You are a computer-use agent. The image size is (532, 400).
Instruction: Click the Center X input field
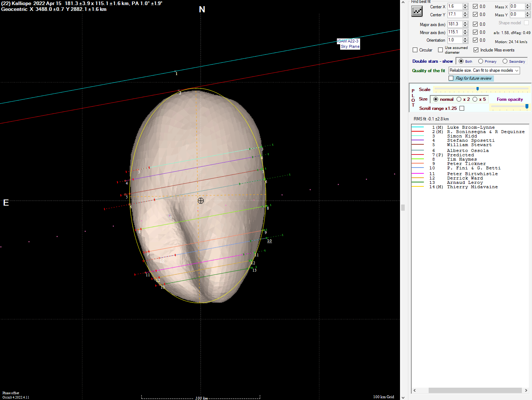click(455, 7)
